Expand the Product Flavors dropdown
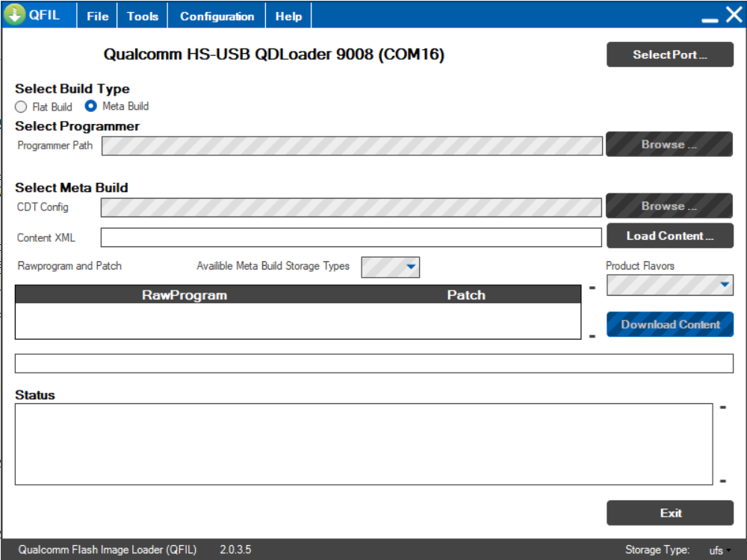This screenshot has width=747, height=560. click(670, 285)
